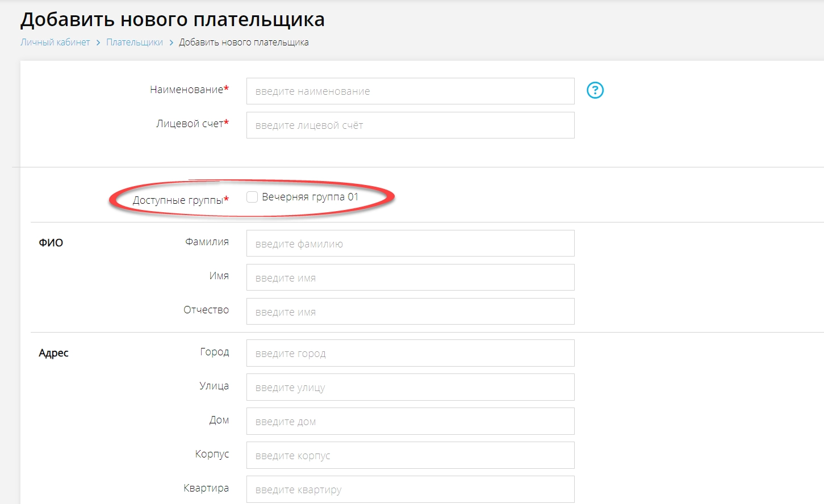Click the Вечерняя группа 01 label text
824x504 pixels.
[310, 197]
